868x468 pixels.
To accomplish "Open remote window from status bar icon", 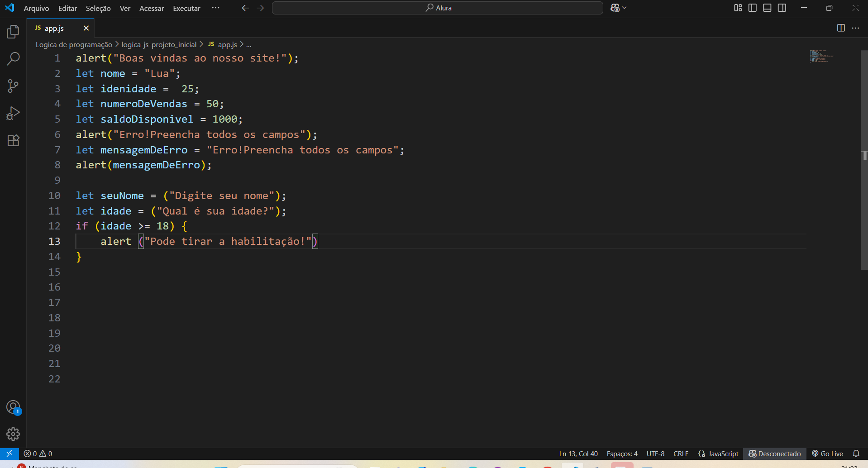I will pos(9,454).
